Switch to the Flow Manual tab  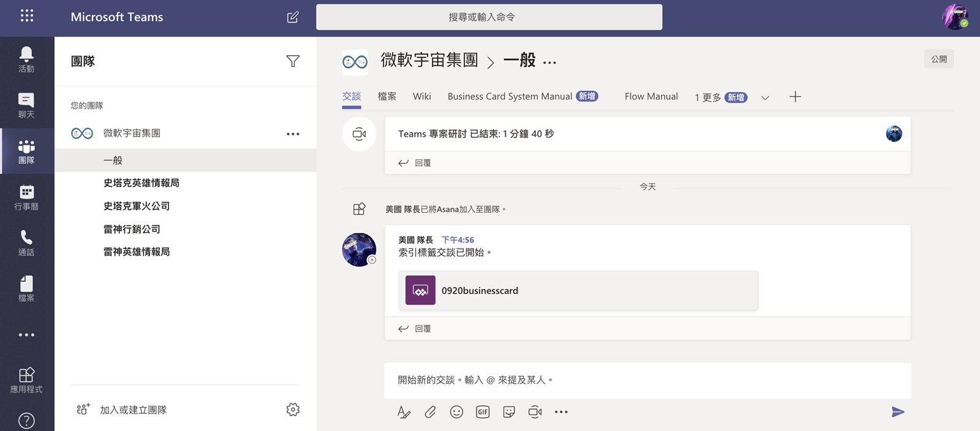[651, 96]
